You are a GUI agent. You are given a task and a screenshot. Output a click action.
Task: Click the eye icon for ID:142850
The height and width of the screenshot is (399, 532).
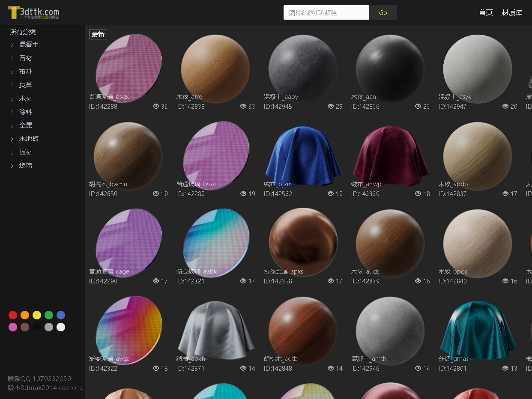tap(156, 194)
